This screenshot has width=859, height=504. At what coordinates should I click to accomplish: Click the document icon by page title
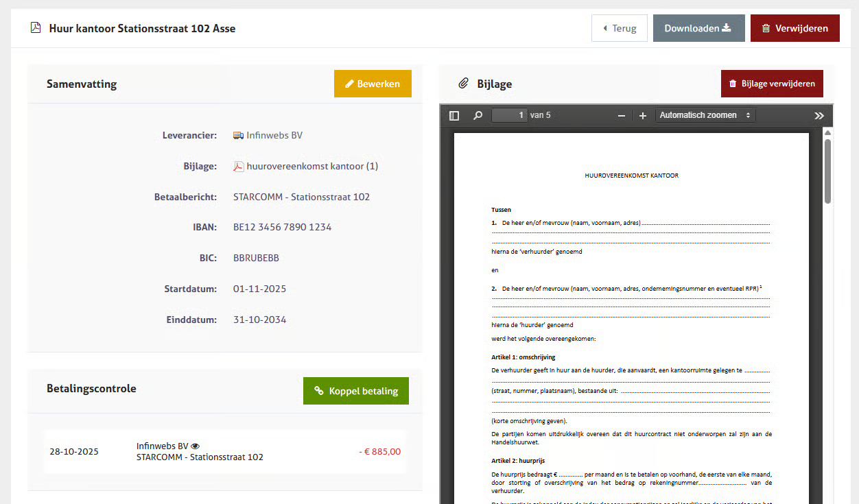coord(35,28)
